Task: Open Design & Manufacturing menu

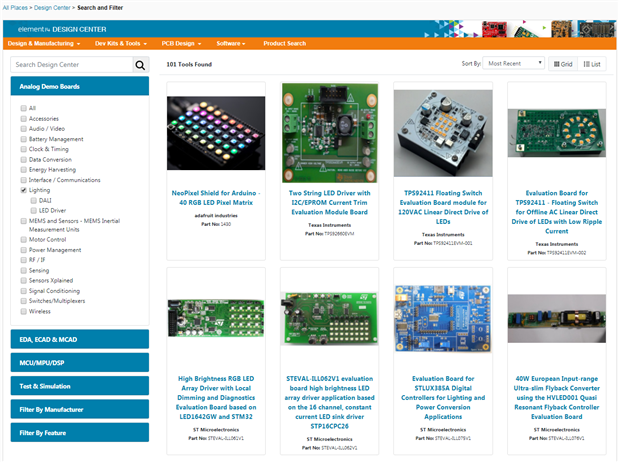Action: coord(44,43)
